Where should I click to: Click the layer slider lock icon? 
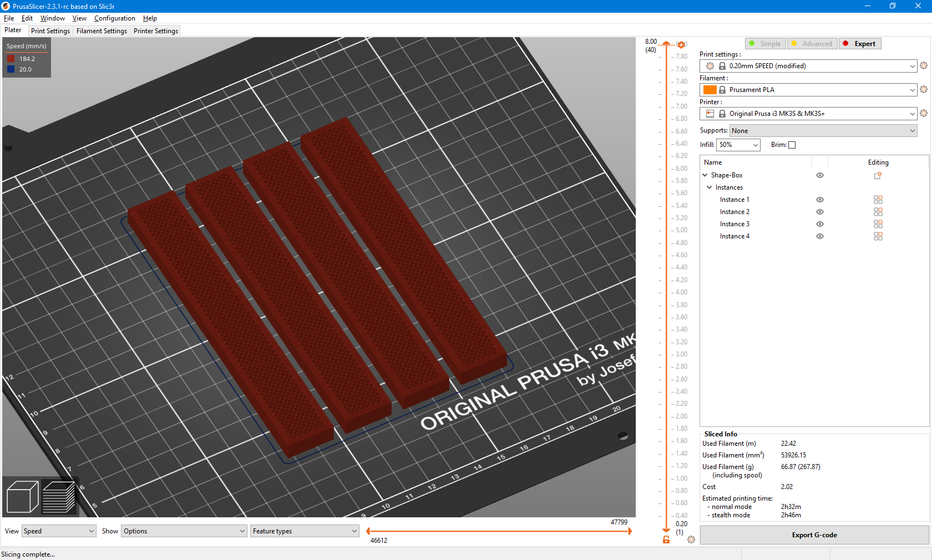tap(666, 539)
